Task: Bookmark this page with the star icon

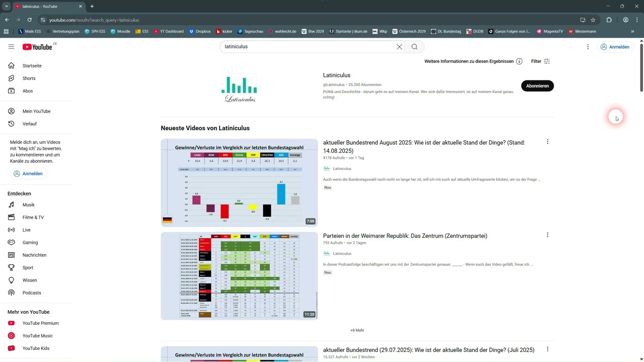Action: [593, 20]
